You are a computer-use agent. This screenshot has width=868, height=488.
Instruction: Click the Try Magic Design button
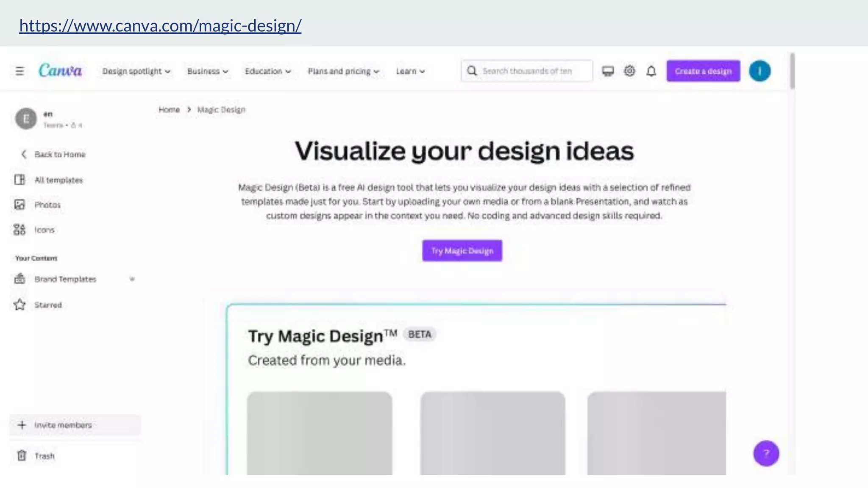tap(462, 251)
